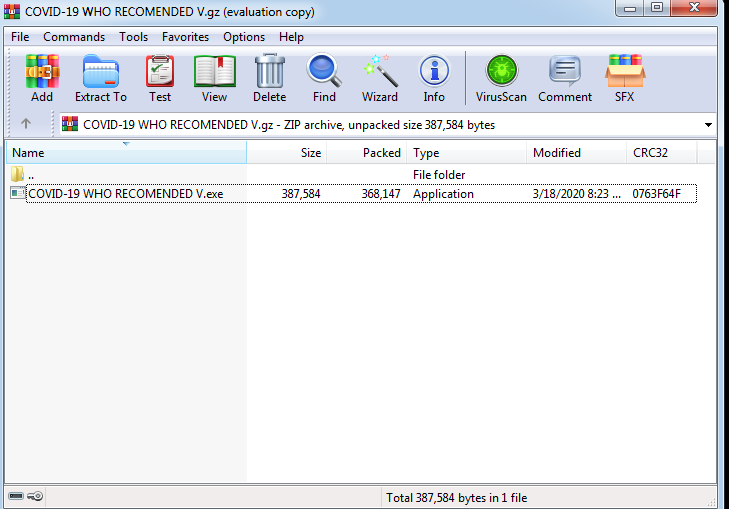Open the View file tool

tap(214, 71)
